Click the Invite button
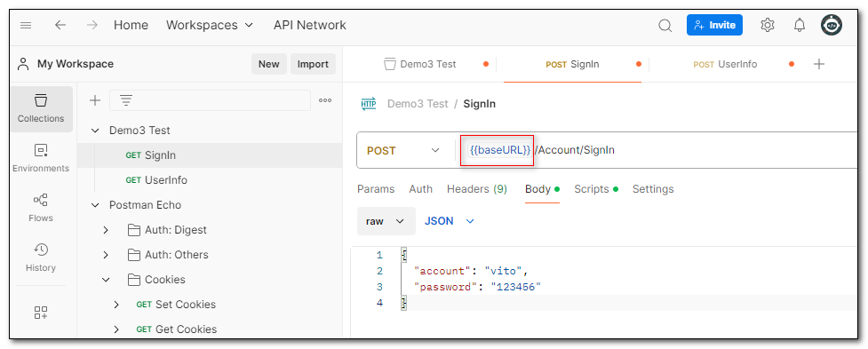 [714, 26]
